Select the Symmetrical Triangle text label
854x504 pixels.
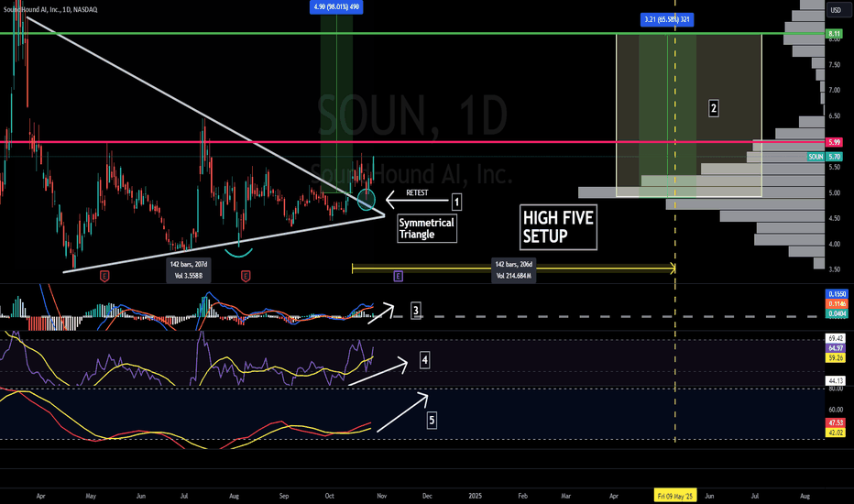(x=427, y=228)
